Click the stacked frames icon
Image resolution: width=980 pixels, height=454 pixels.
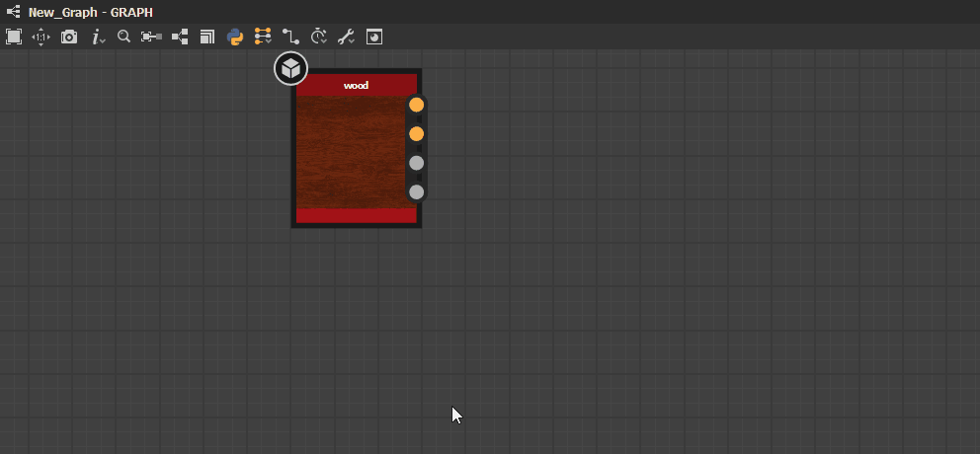click(206, 37)
